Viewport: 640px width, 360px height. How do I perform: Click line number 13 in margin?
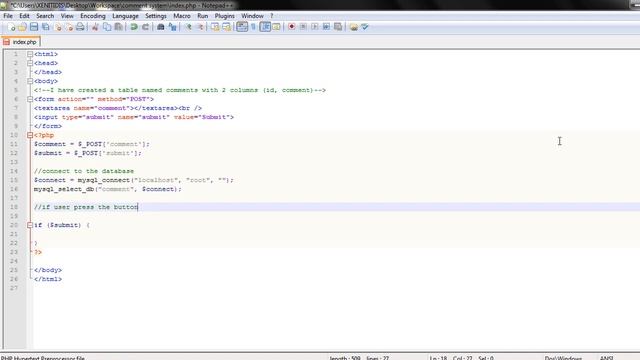14,162
